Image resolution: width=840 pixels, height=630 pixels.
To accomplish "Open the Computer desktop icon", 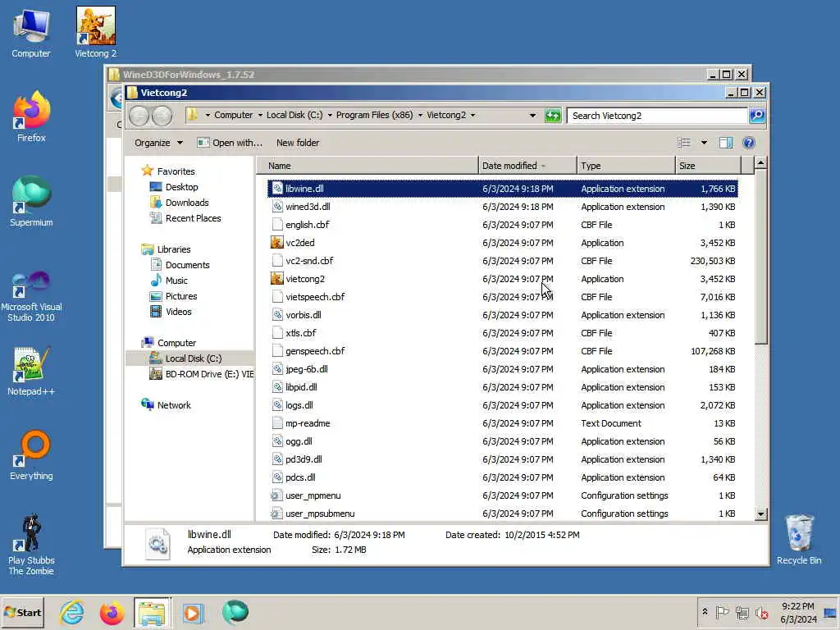I will 31,32.
